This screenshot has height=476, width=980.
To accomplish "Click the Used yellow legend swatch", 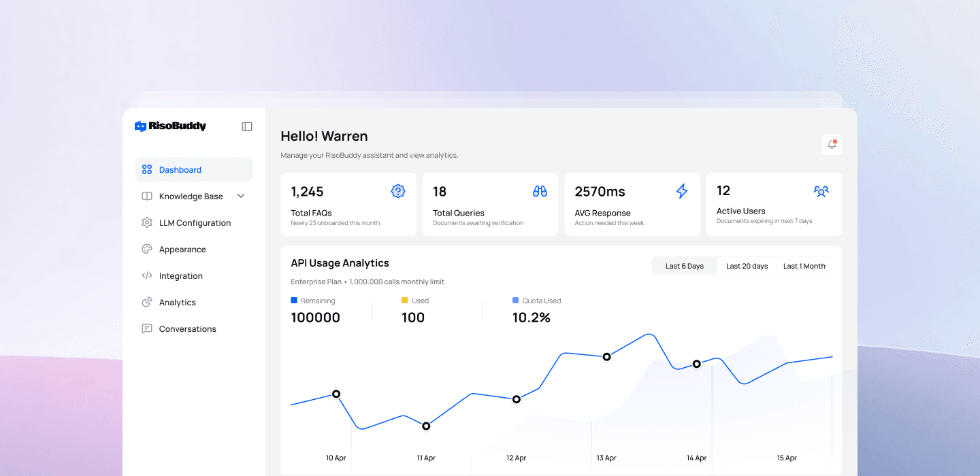I will point(404,301).
